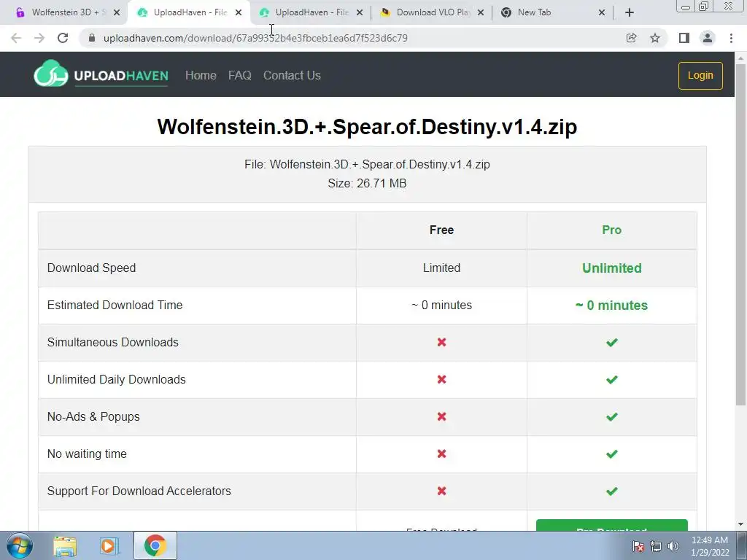
Task: Click the red X for Unlimited Daily Downloads
Action: point(441,379)
